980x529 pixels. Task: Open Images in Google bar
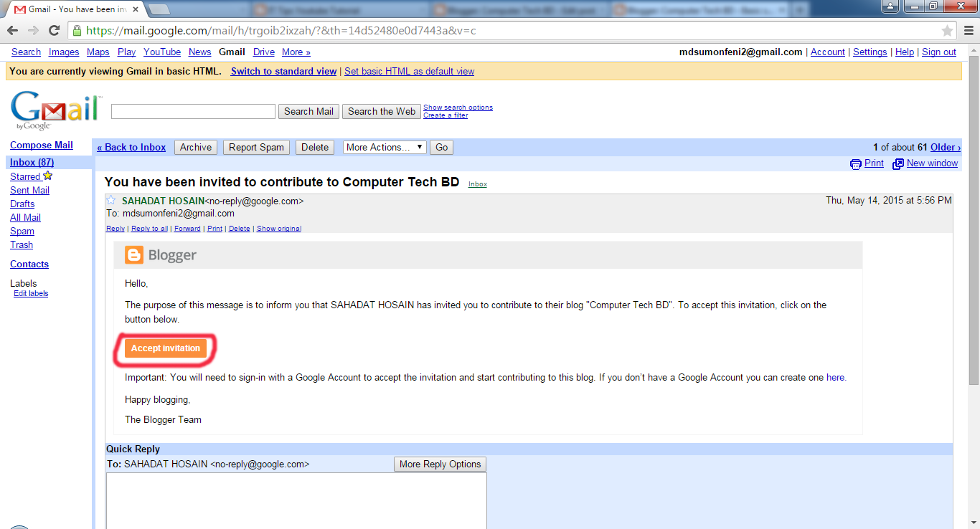point(64,52)
